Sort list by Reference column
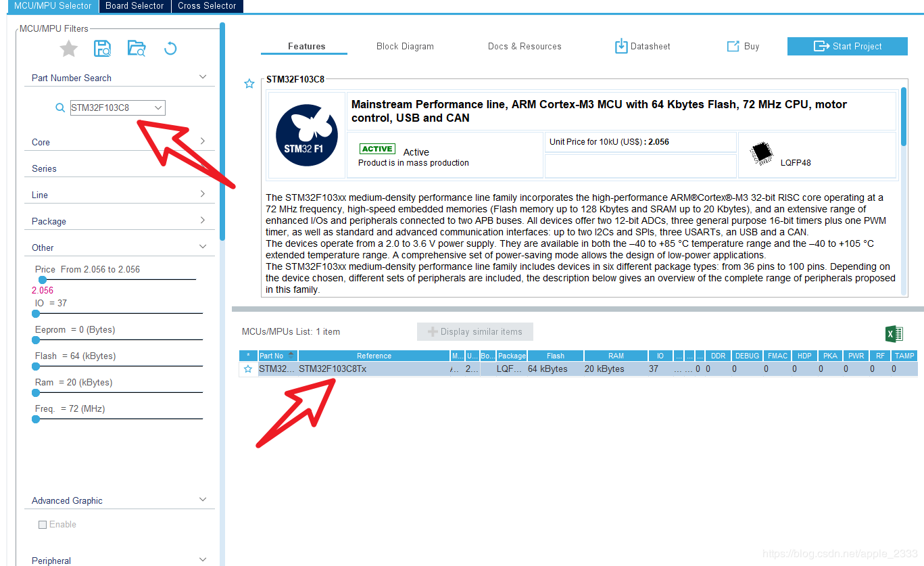924x566 pixels. pyautogui.click(x=374, y=356)
